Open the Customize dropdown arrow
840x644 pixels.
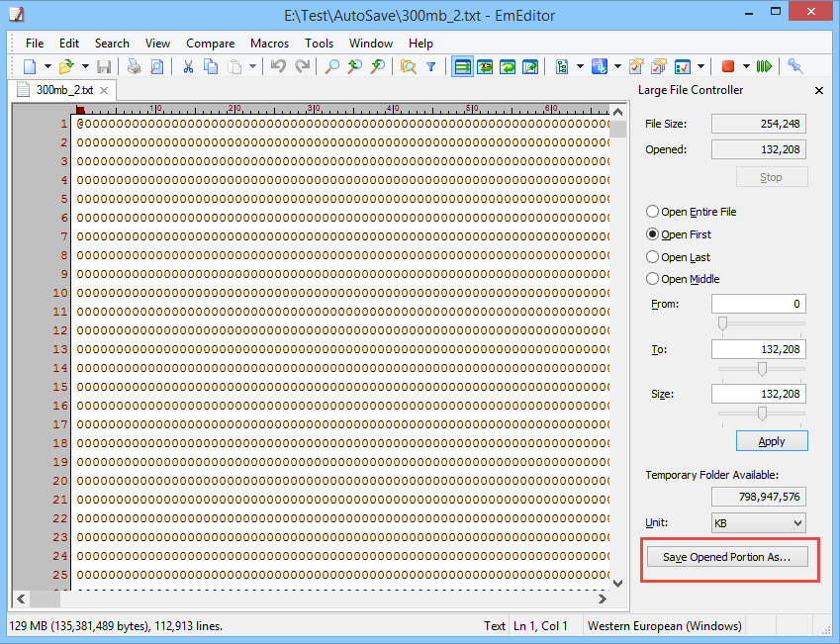(700, 66)
